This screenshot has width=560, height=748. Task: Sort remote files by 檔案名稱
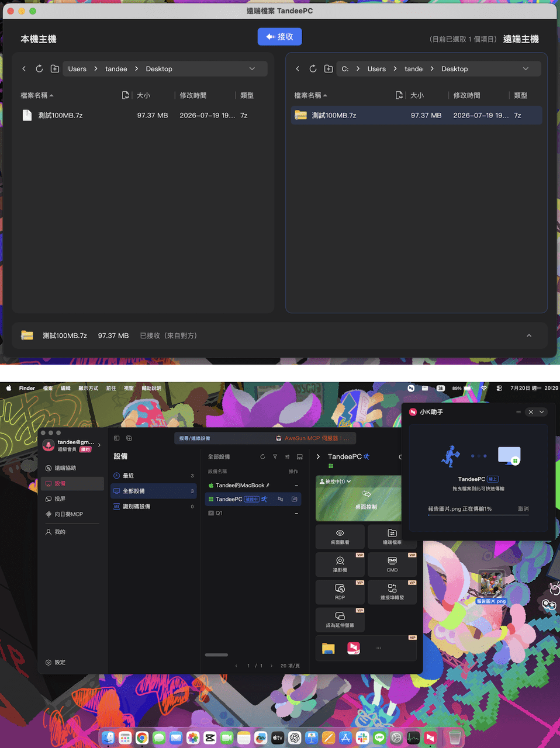tap(310, 95)
